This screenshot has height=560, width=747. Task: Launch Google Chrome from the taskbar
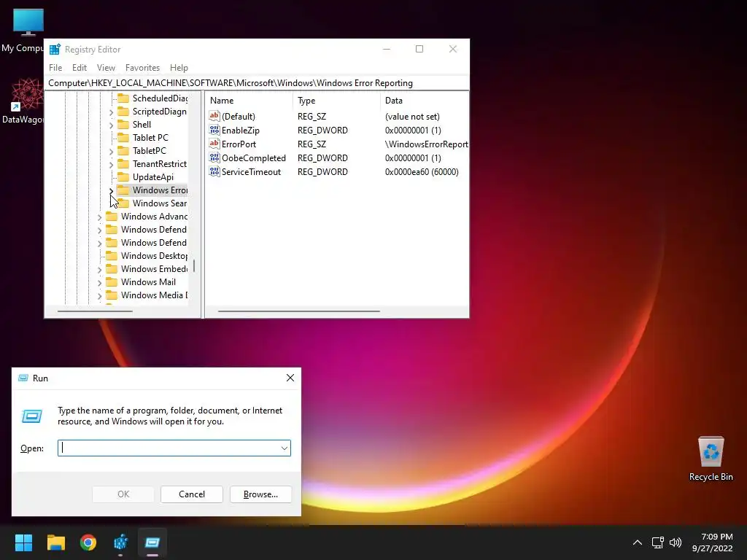88,542
